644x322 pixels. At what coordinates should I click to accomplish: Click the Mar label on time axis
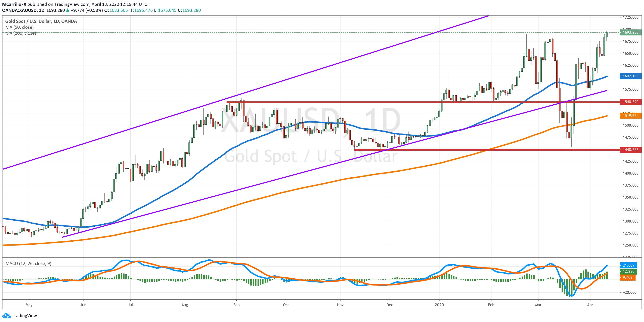[538, 305]
